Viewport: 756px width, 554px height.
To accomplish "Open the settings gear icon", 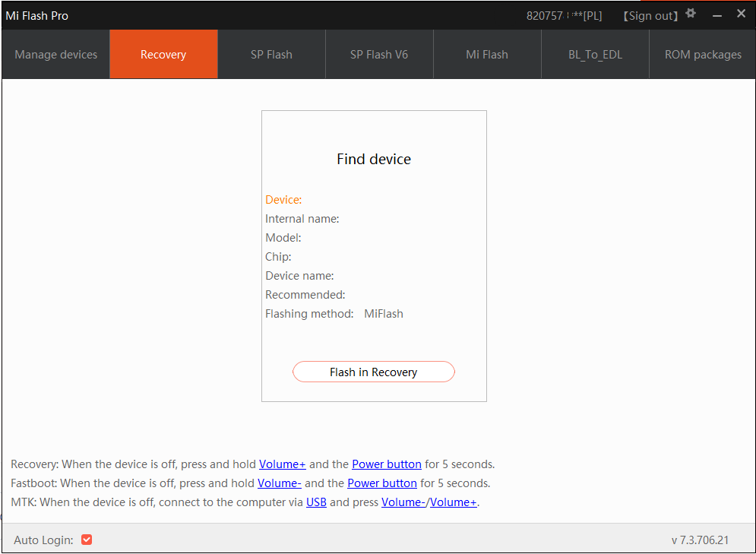I will (691, 14).
